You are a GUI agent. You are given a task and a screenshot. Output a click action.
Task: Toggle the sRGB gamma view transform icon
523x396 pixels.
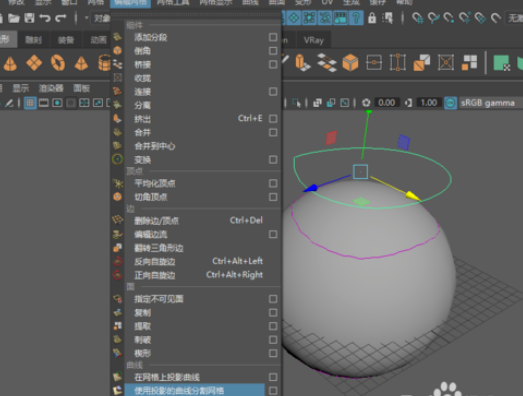click(x=450, y=103)
